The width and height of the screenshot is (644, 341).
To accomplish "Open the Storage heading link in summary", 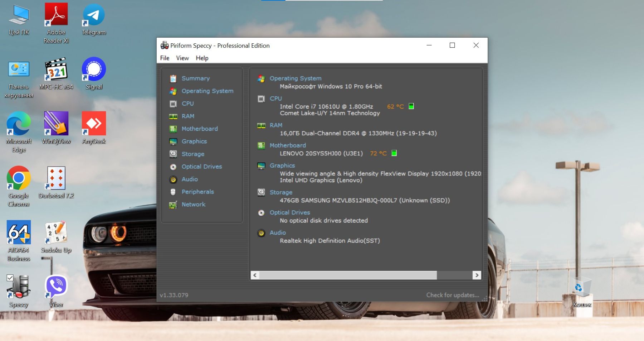I will click(x=281, y=192).
